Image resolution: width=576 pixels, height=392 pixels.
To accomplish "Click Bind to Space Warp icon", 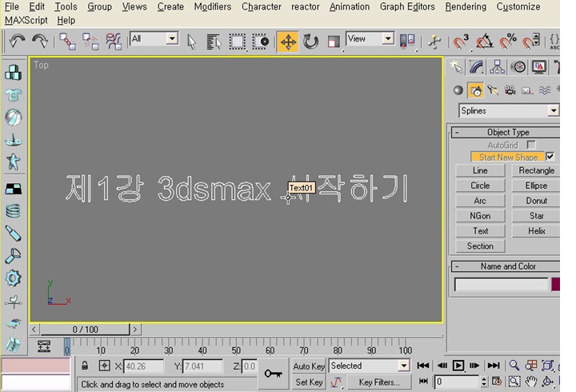I will [114, 41].
